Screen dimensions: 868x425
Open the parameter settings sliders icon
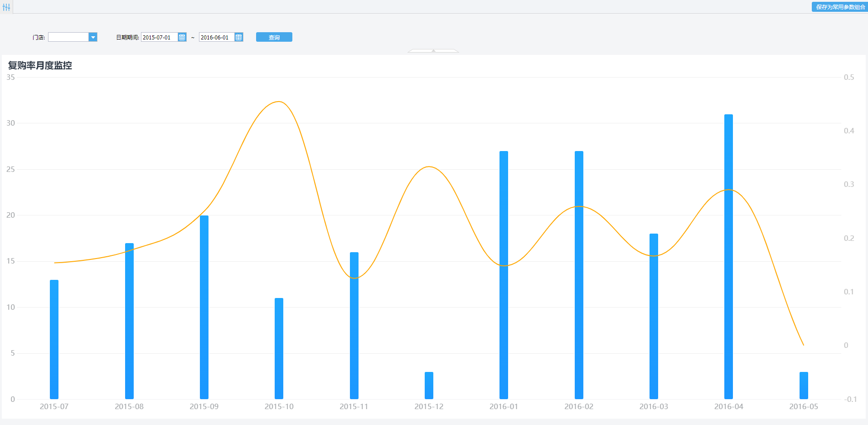tap(6, 7)
